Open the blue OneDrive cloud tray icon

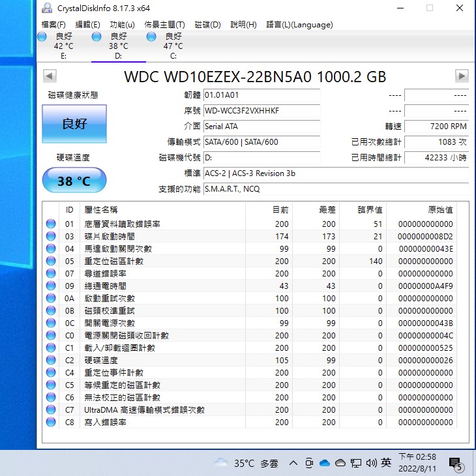(324, 463)
